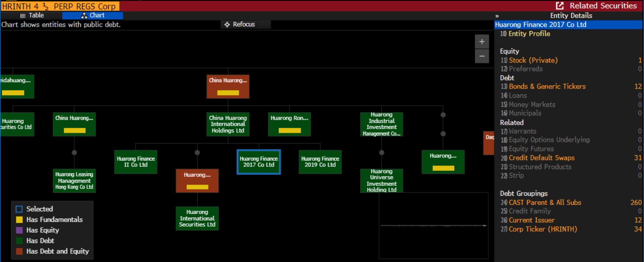Open Stock (Private) equity link
This screenshot has width=644, height=262.
click(533, 60)
